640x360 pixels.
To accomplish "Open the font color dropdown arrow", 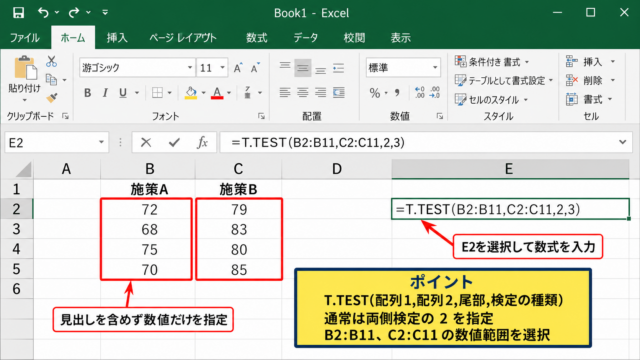I will tap(229, 93).
